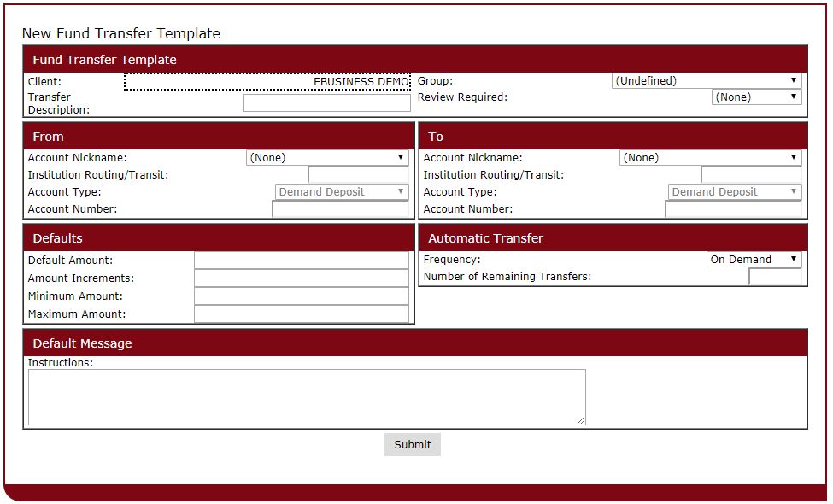Open the Group dropdown
The image size is (833, 504).
(x=705, y=80)
